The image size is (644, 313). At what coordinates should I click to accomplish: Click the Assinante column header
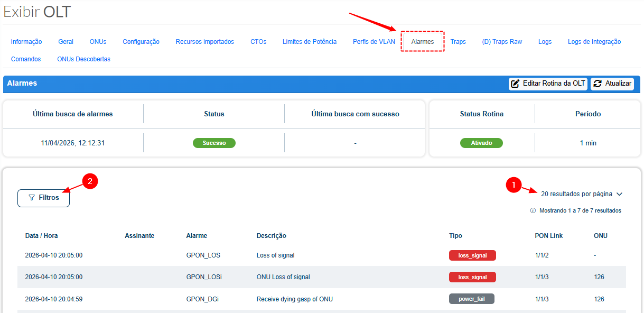[x=139, y=236]
